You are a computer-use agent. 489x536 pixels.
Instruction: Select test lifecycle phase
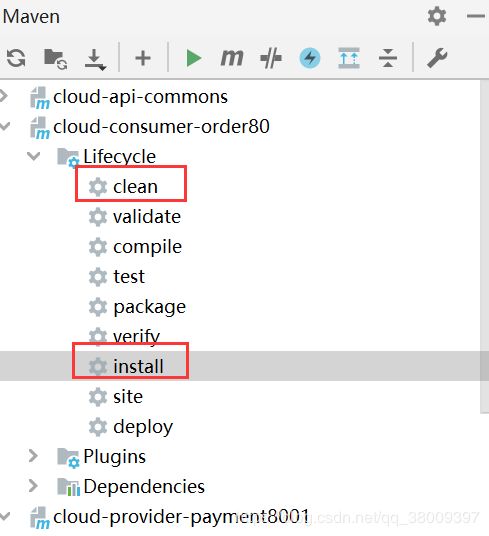tap(129, 277)
